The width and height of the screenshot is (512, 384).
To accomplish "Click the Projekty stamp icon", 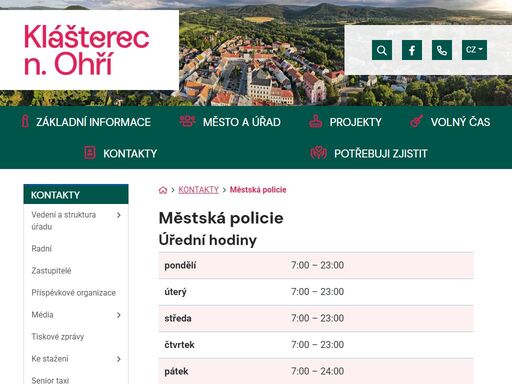I will point(316,121).
